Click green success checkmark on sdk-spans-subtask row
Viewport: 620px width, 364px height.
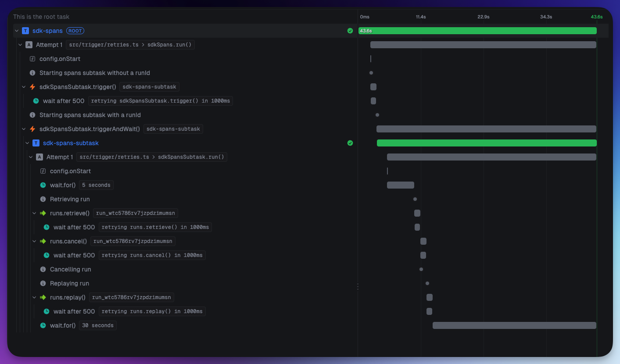pyautogui.click(x=350, y=143)
